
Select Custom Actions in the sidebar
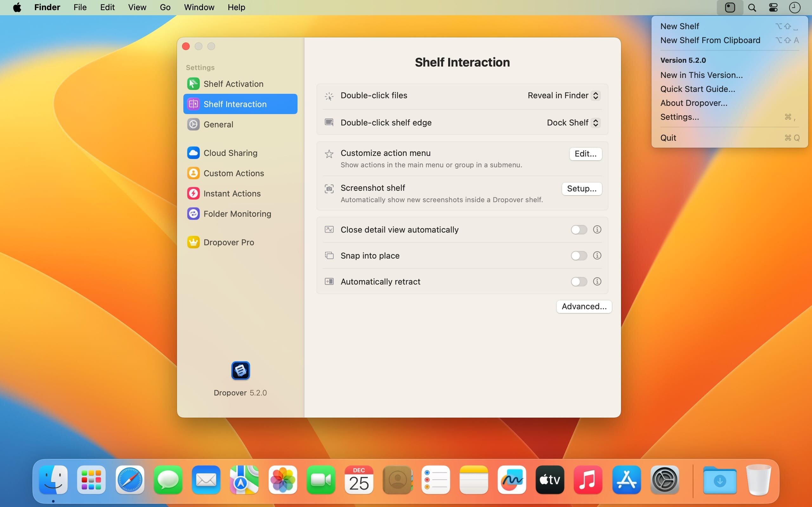[233, 173]
